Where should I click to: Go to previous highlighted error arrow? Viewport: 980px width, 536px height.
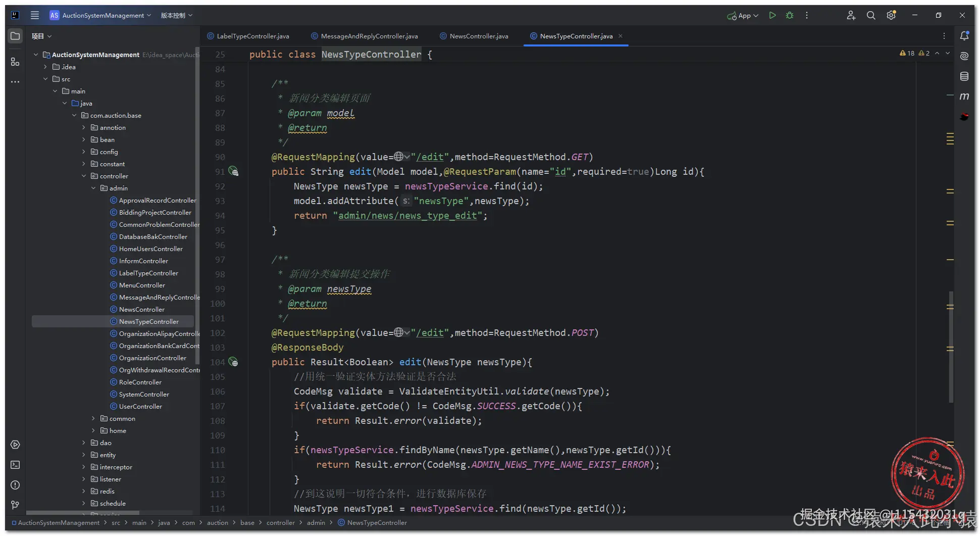937,53
